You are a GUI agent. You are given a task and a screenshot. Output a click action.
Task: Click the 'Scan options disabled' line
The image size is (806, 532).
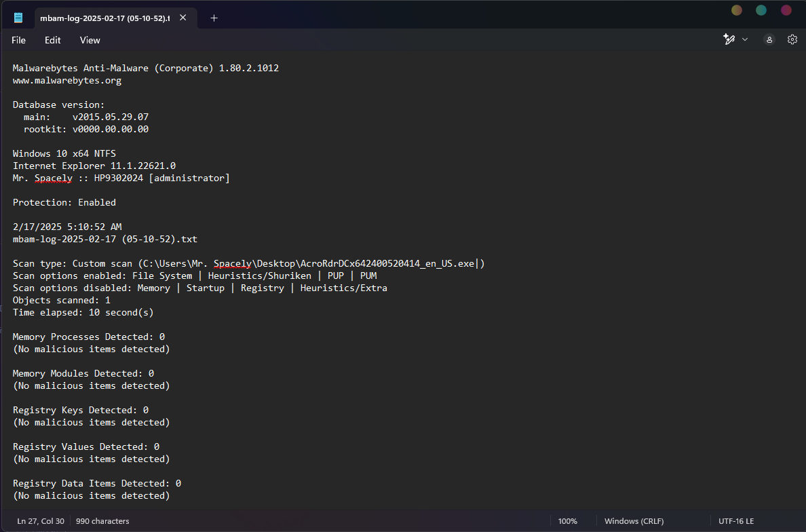[x=200, y=288]
